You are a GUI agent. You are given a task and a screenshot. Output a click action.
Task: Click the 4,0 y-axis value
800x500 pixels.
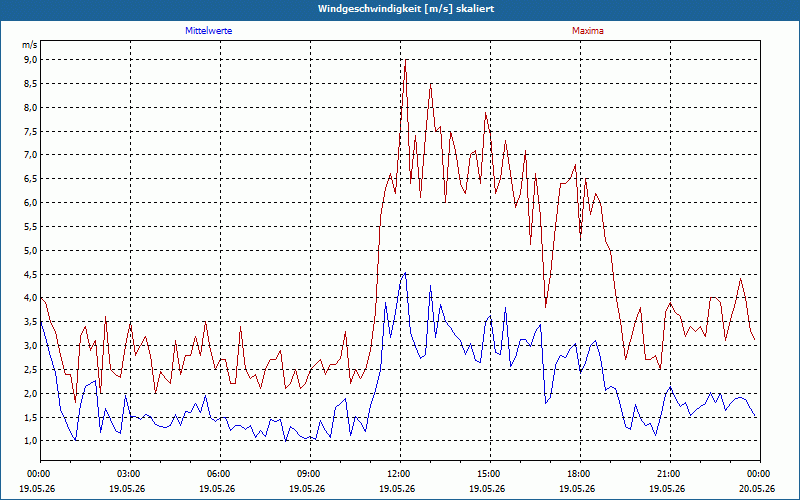click(x=31, y=298)
